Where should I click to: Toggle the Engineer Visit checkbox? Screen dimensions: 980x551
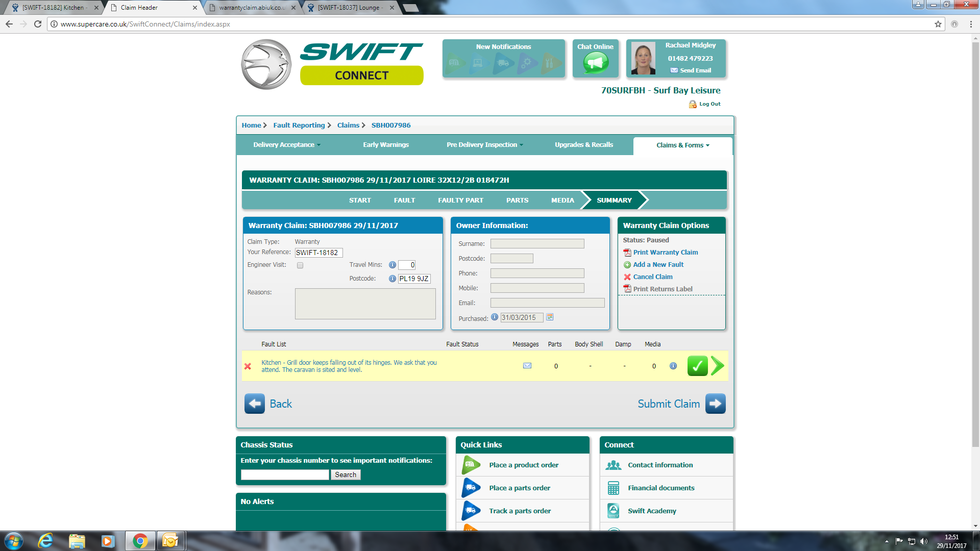coord(300,265)
